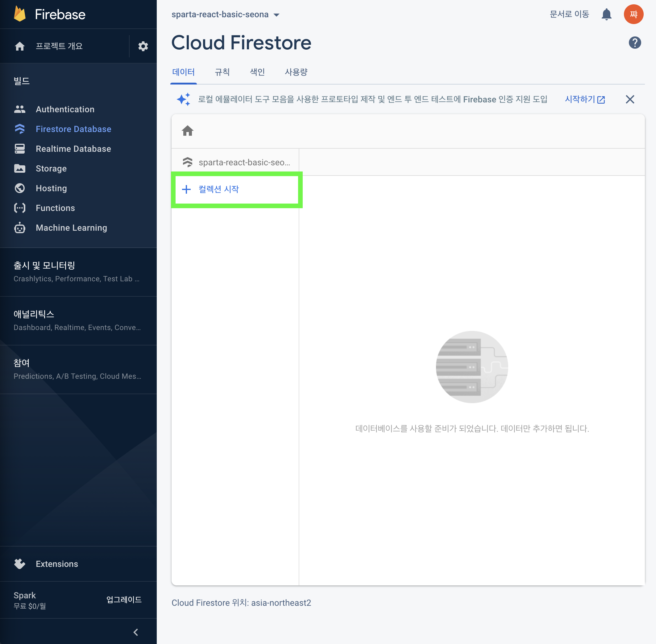The height and width of the screenshot is (644, 656).
Task: Click the sparkle icon in banner
Action: click(x=183, y=99)
